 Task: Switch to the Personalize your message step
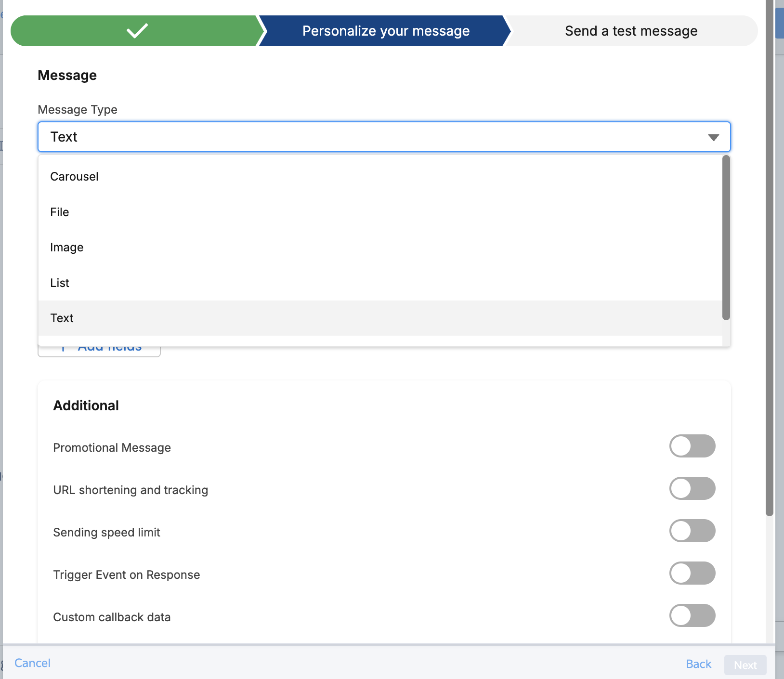(385, 30)
